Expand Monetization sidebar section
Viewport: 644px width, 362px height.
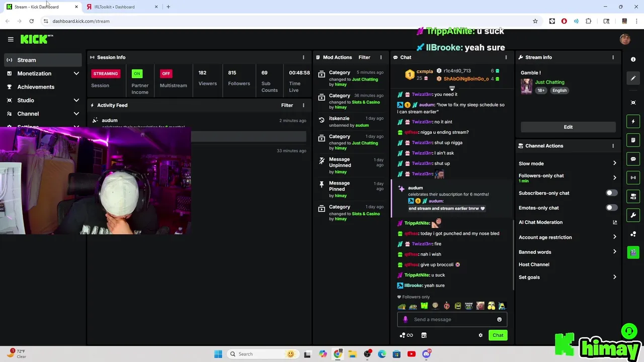click(76, 73)
